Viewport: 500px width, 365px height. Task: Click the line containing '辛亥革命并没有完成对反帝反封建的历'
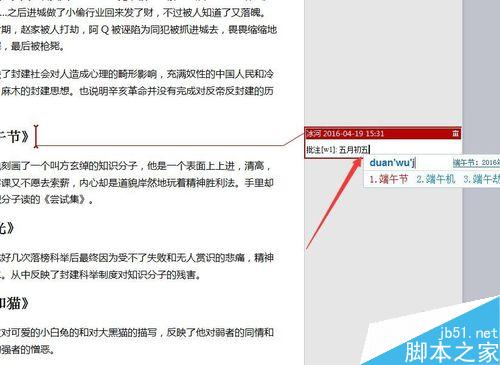coord(137,91)
